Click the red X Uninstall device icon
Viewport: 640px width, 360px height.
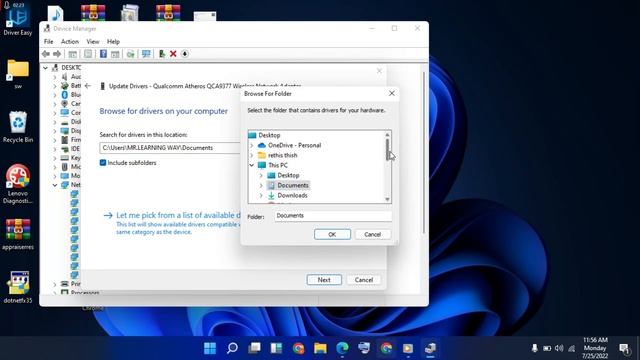173,54
